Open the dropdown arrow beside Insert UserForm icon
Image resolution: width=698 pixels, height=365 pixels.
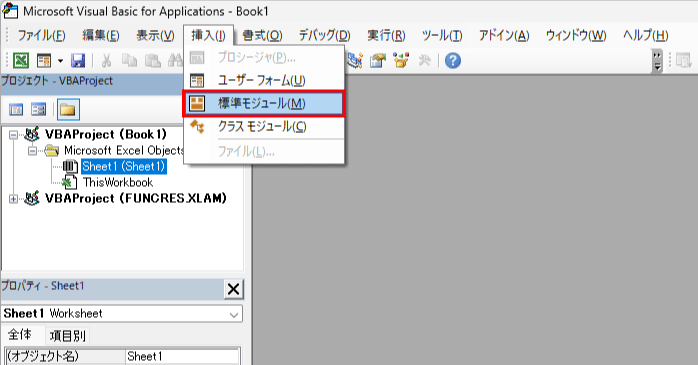pos(60,61)
